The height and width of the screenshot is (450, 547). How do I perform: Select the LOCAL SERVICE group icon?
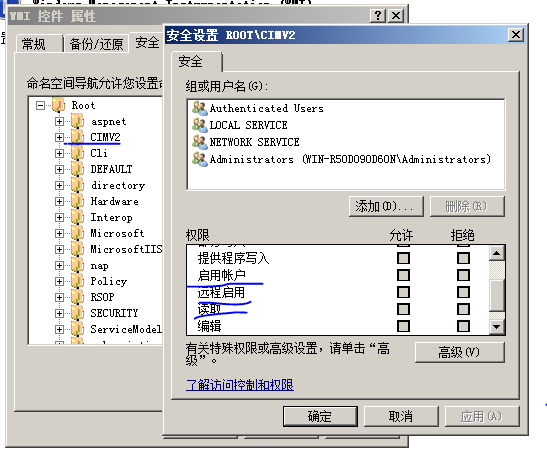(200, 125)
